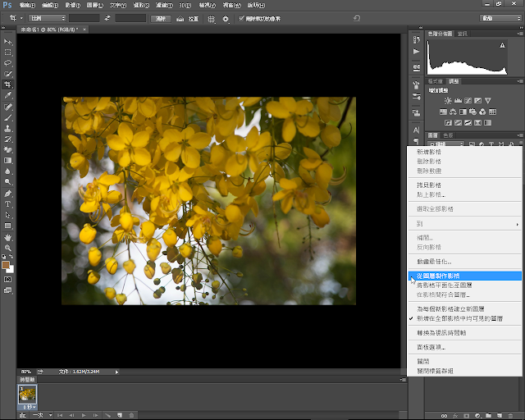Add a Curves adjustment
525x420 pixels.
click(468, 100)
